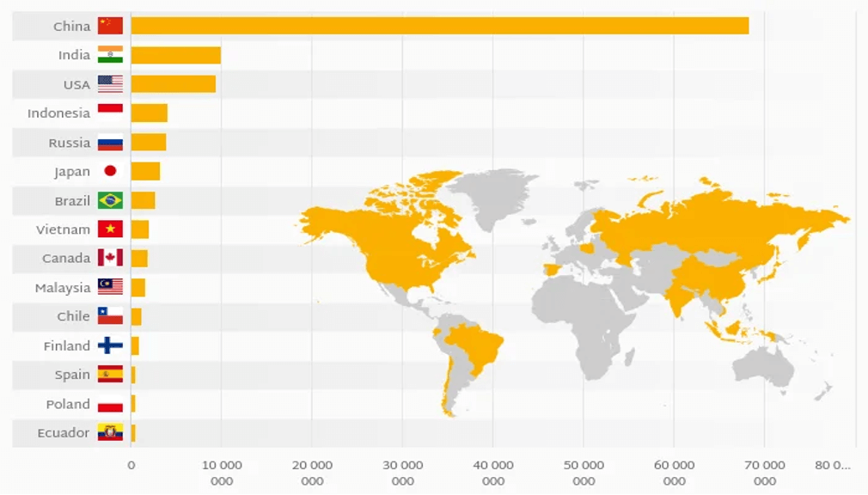
Task: Click the Ecuador flag icon
Action: tap(110, 432)
